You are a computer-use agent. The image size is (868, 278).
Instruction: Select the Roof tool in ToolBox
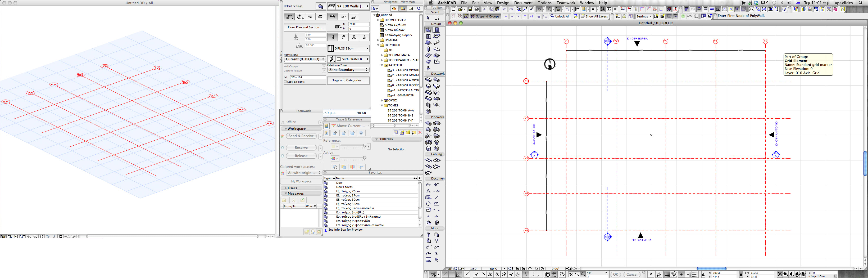point(428,43)
